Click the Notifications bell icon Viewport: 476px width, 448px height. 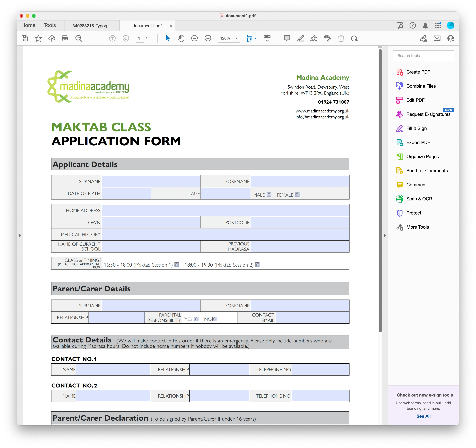(x=425, y=26)
